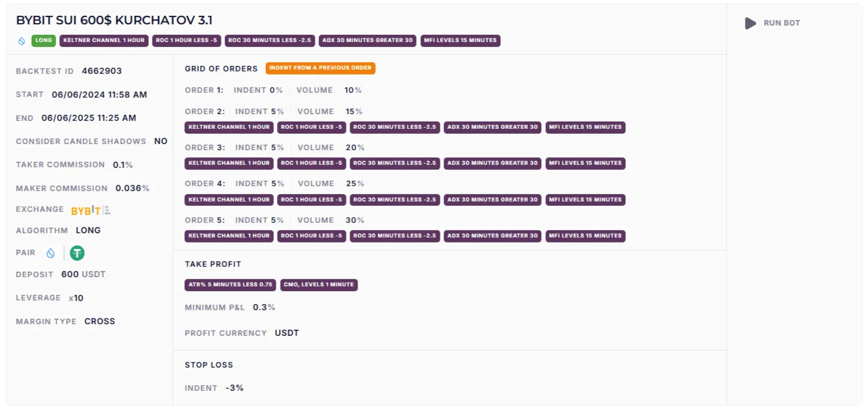Click header MFI Levels 15 Minutes tag
This screenshot has height=411, width=868.
point(461,41)
